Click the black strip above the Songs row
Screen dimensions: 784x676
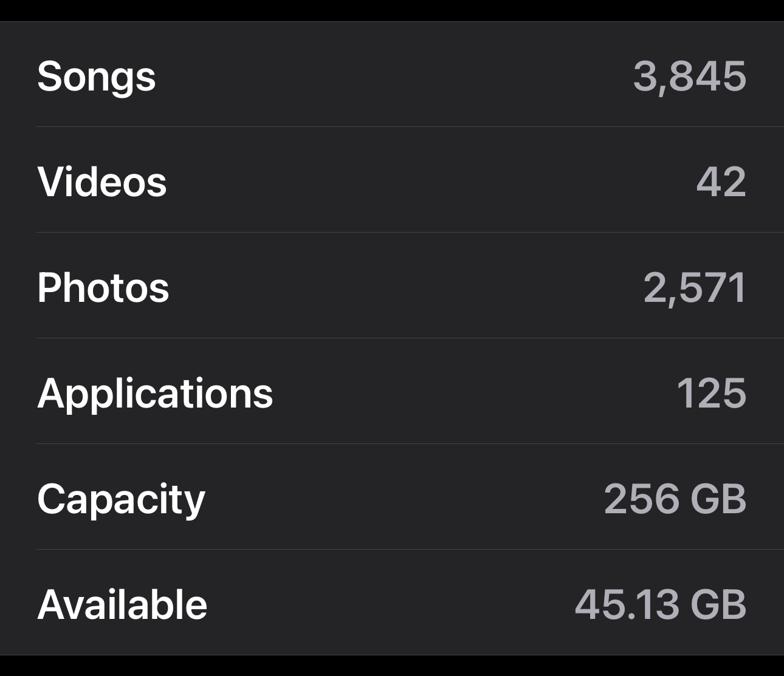click(x=392, y=10)
